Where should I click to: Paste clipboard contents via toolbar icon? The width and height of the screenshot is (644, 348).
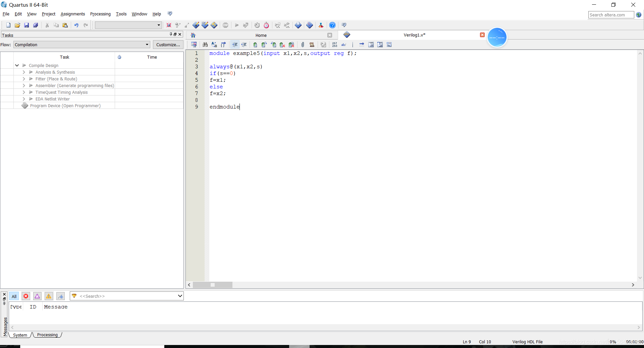(65, 25)
